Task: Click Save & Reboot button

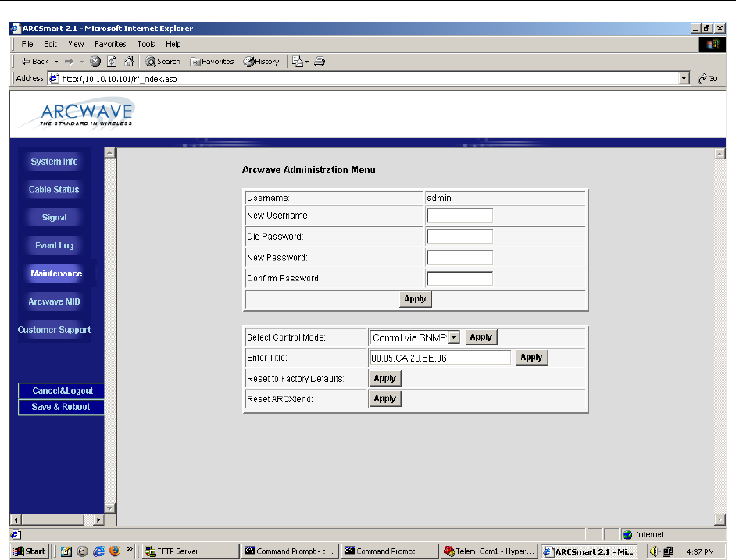Action: click(x=61, y=407)
